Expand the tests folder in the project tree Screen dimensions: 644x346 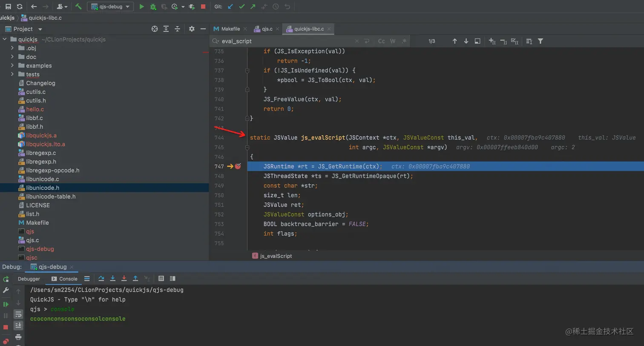(12, 74)
